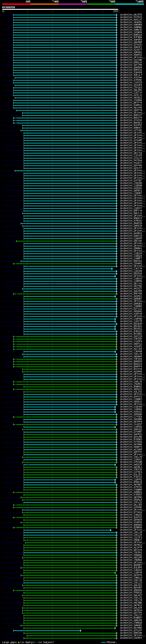This screenshot has width=146, height=644.
Task: Select the label UniRef100_C1BJD6
Action: [x=131, y=271]
